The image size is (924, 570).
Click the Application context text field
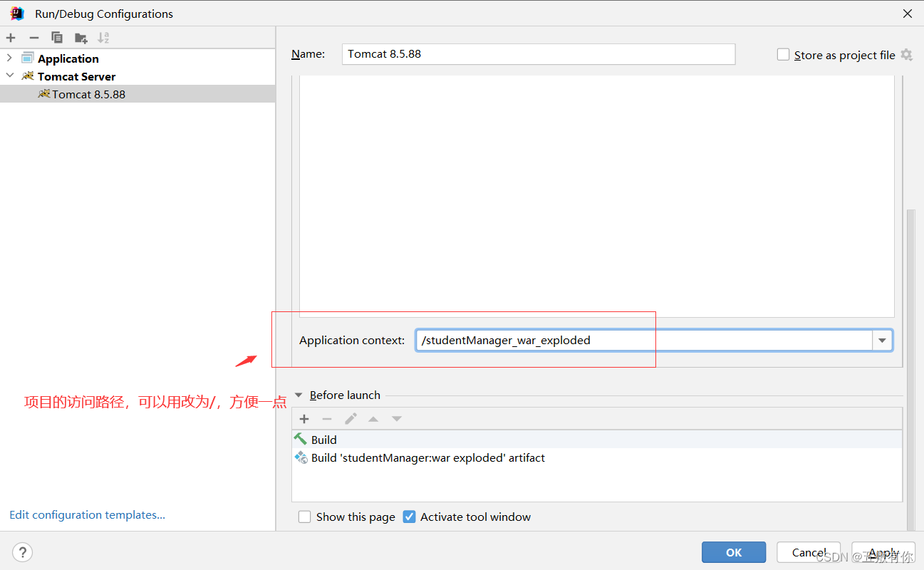[645, 341]
